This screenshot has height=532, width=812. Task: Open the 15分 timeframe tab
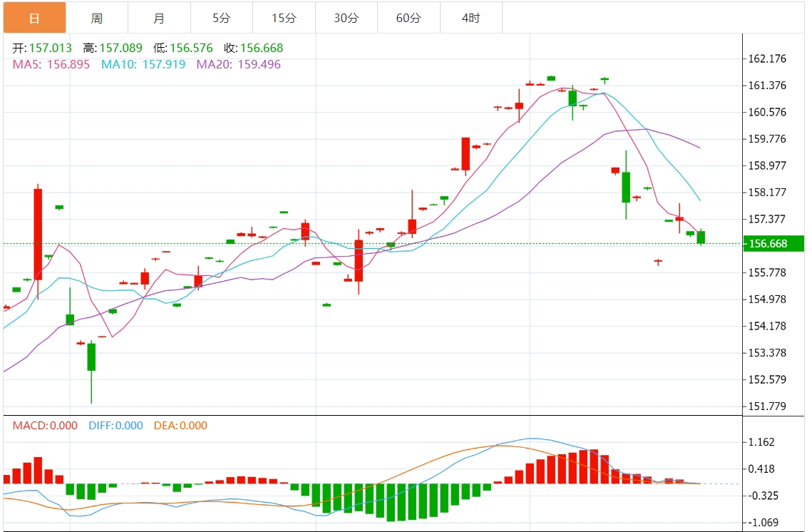[x=284, y=18]
